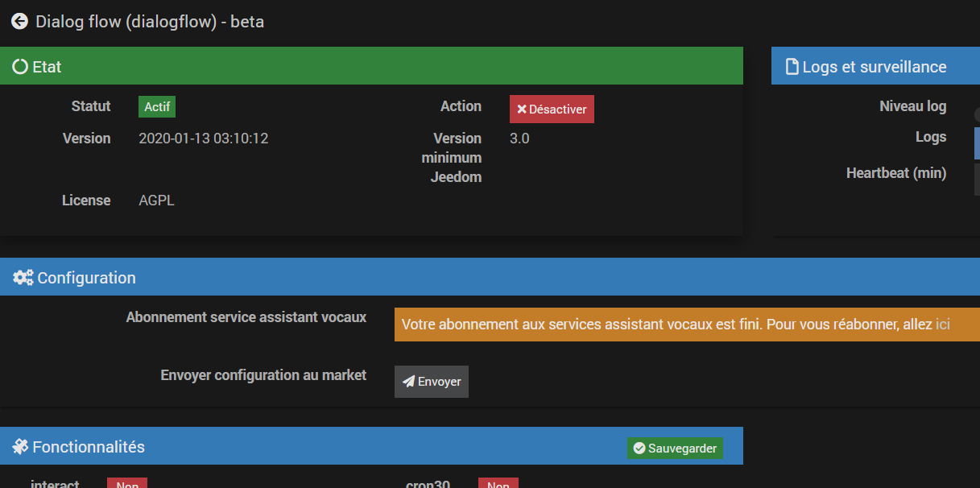Click the orange subscription ended message
Image resolution: width=980 pixels, height=488 pixels.
click(x=687, y=325)
